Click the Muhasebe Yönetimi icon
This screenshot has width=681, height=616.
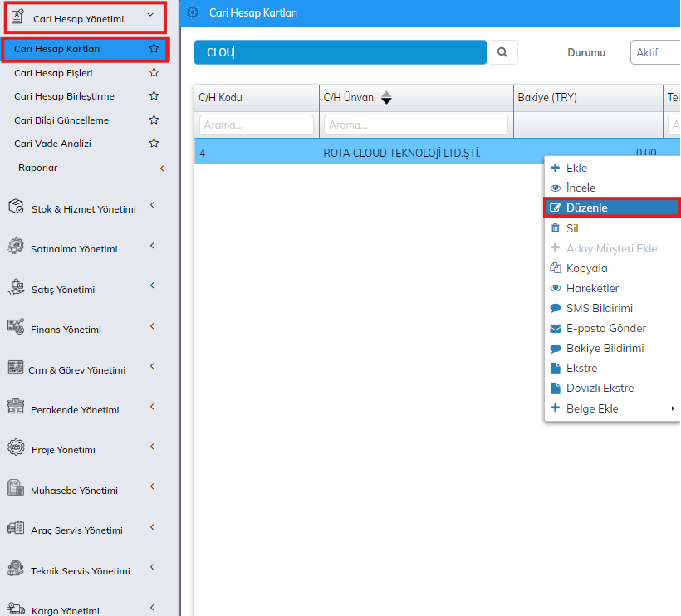[x=16, y=489]
